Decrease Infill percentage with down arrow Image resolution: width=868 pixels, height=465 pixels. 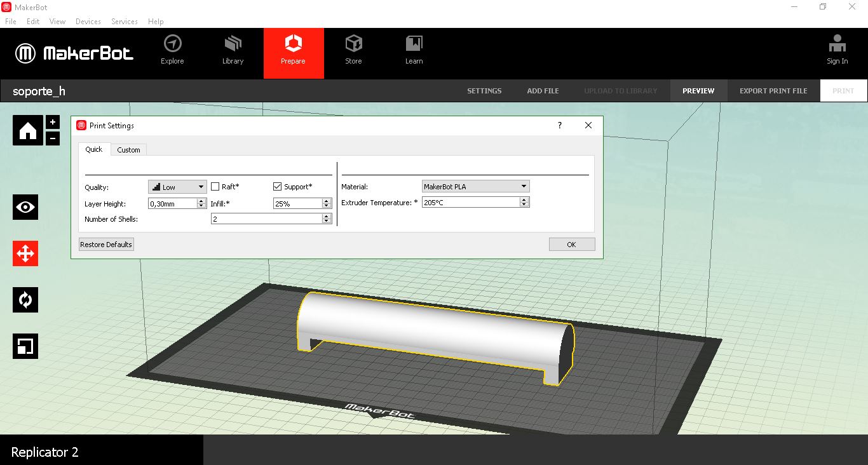point(327,206)
